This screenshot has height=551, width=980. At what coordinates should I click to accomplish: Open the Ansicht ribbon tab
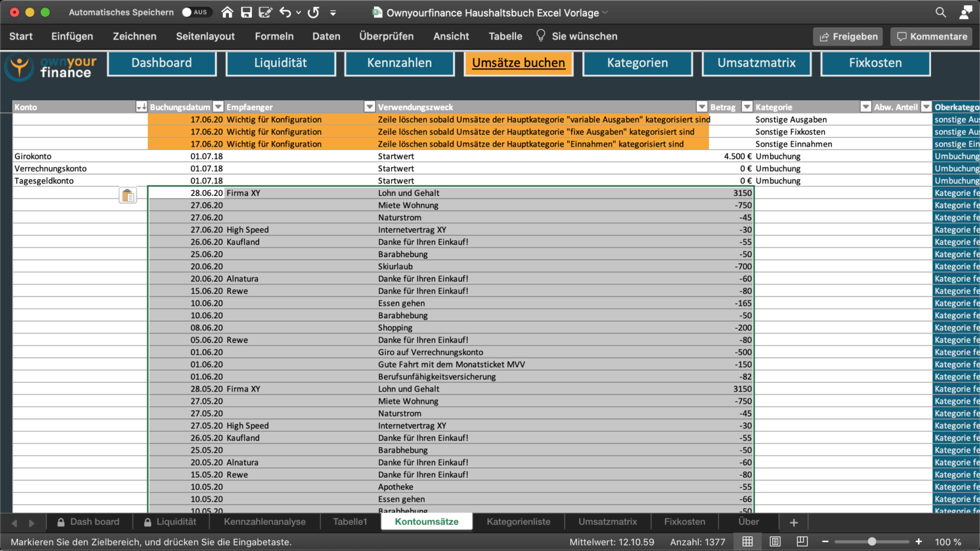451,36
